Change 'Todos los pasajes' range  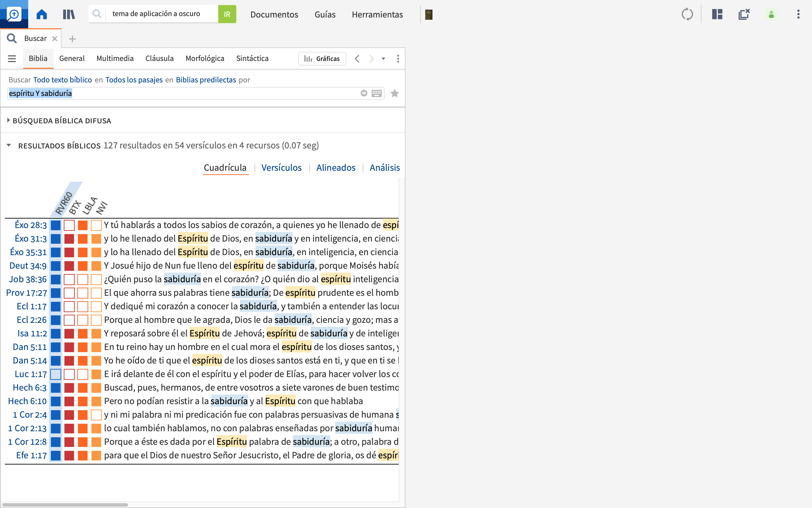[x=134, y=80]
